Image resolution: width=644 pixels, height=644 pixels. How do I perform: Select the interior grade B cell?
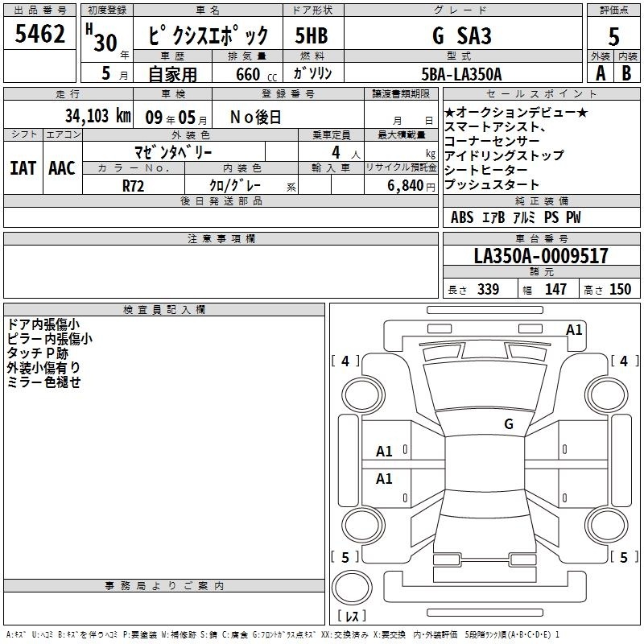point(626,73)
